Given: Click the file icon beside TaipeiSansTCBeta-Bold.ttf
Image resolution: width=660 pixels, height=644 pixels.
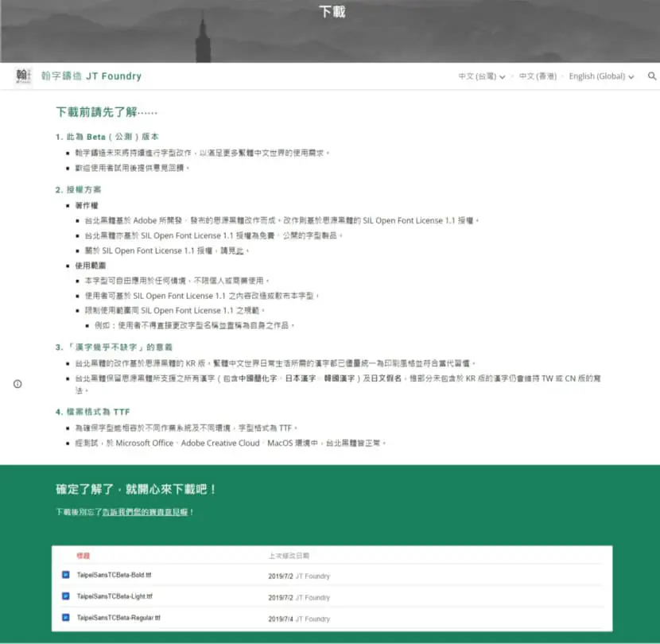Looking at the screenshot, I should point(66,575).
